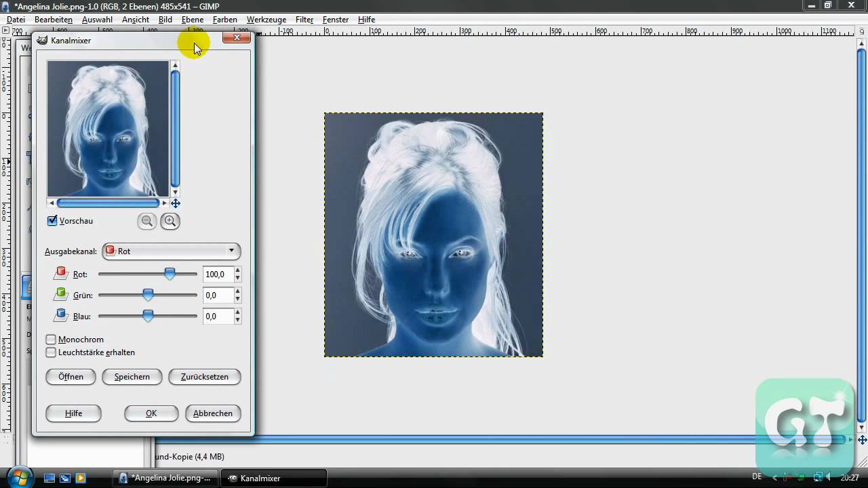The image size is (868, 488).
Task: Enable the Monochrom checkbox
Action: [x=51, y=340]
